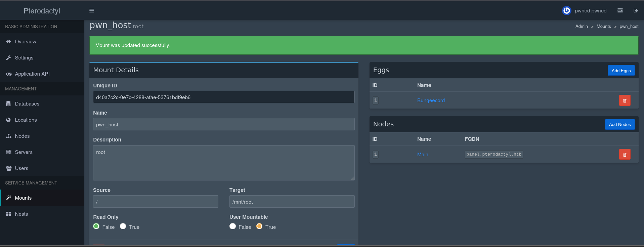Screen dimensions: 644x247
Task: Click the Name input field
Action: coord(224,124)
